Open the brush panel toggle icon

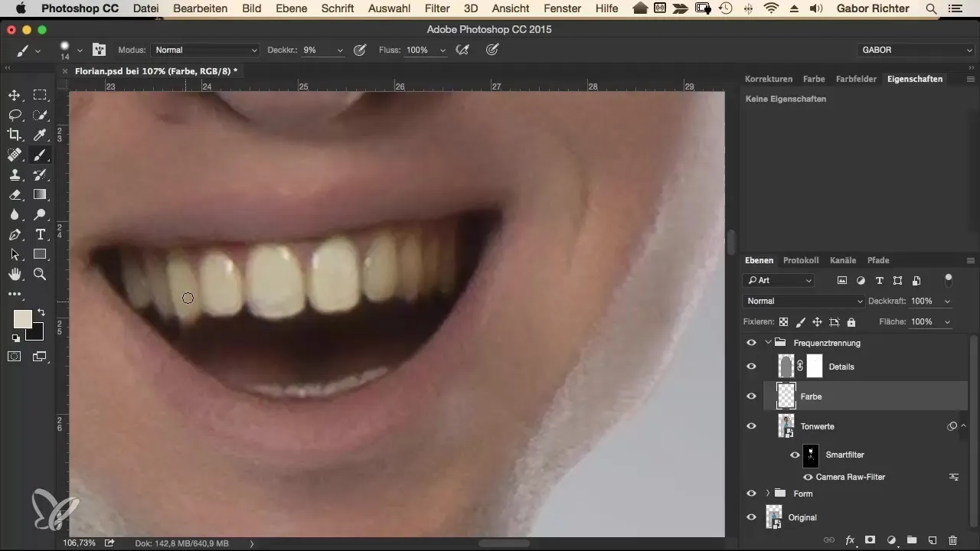pos(100,50)
